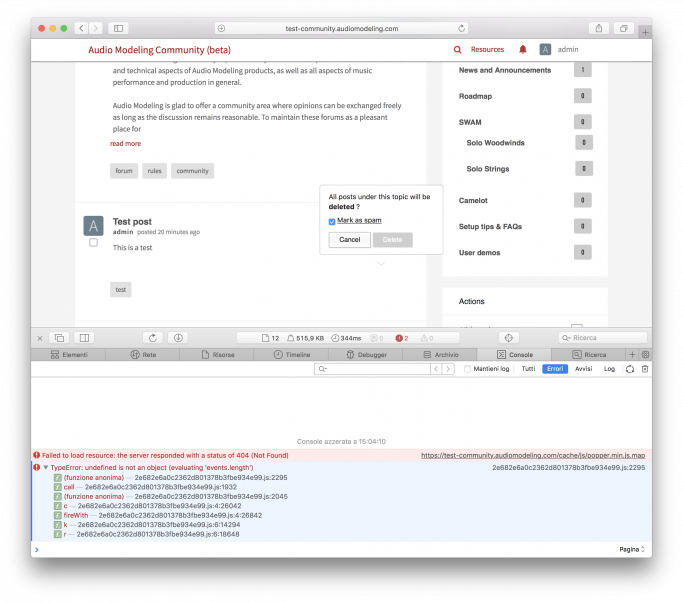Detach inspector into separate window icon
Screen dimensions: 683x602
coord(60,338)
